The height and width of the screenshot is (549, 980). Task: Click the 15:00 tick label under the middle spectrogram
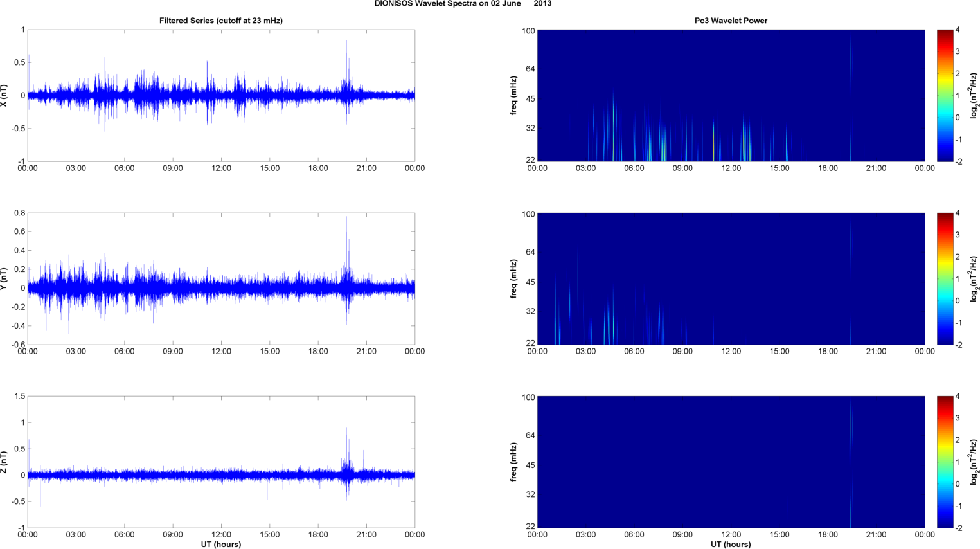[780, 352]
